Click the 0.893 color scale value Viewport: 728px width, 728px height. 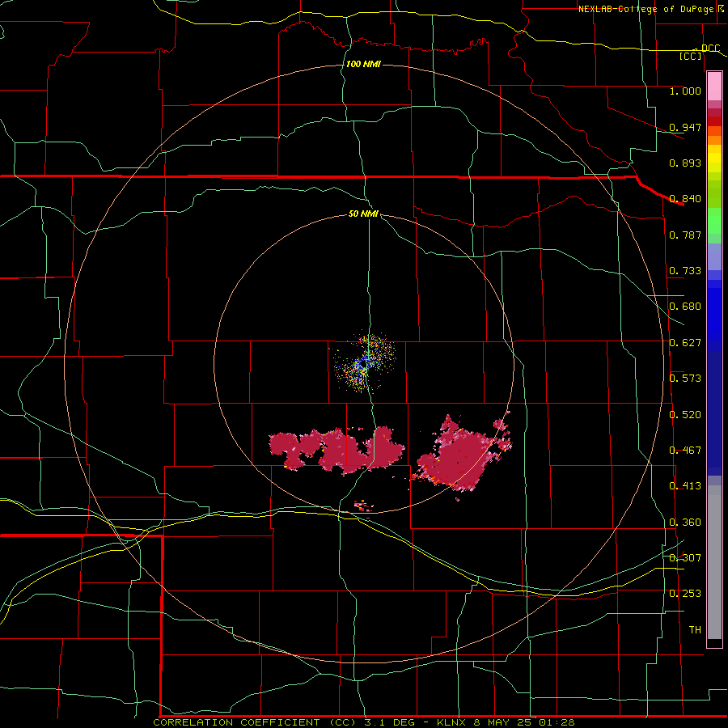(x=685, y=163)
